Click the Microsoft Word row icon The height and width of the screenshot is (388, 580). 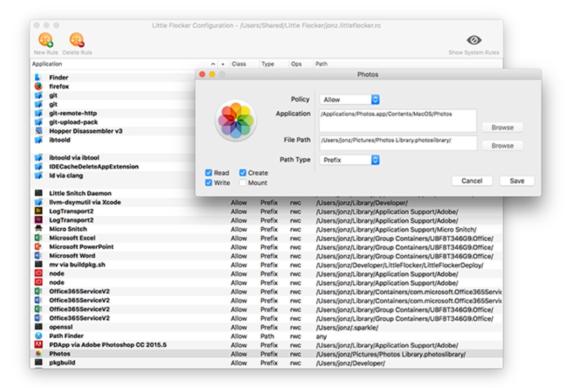38,256
